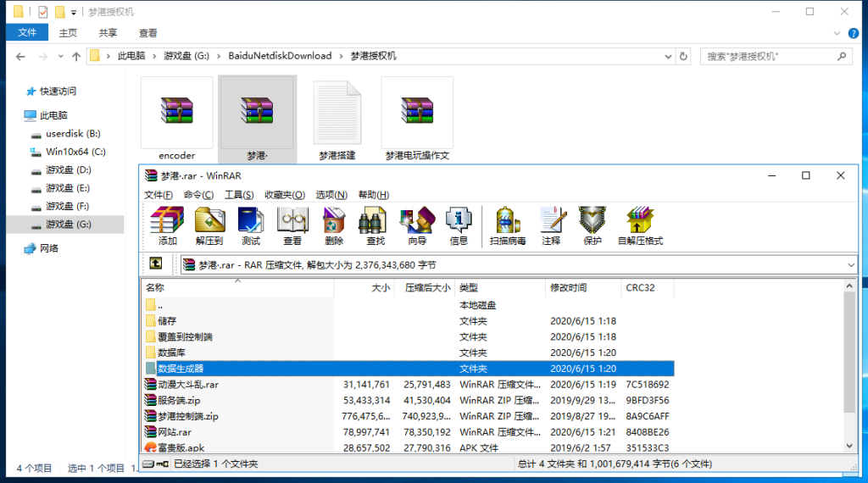Open the 命令(C) menu in WinRAR
This screenshot has width=868, height=483.
198,195
